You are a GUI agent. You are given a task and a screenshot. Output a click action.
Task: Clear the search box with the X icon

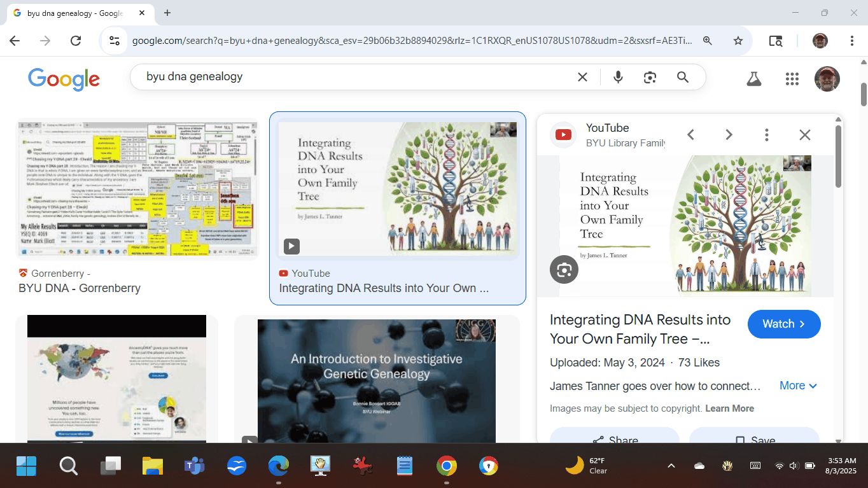(582, 77)
